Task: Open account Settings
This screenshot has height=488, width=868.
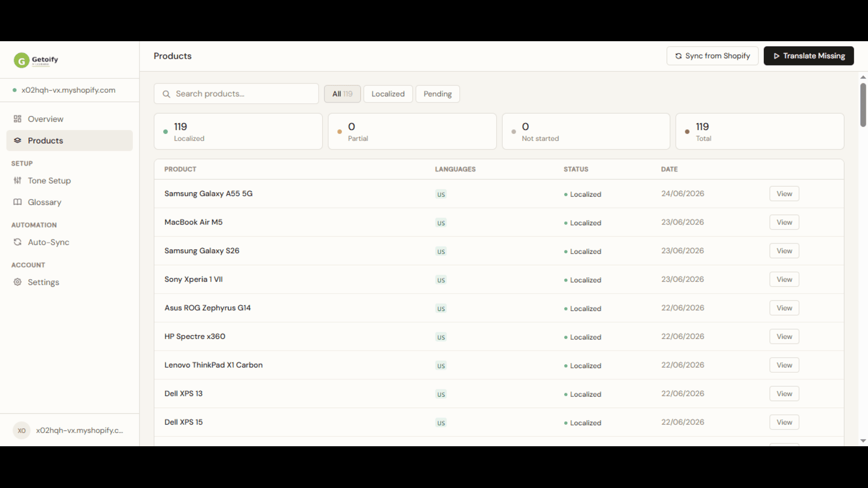Action: click(x=69, y=282)
